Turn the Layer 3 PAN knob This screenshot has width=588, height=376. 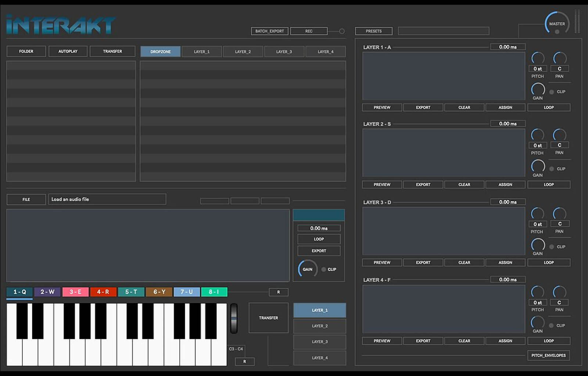coord(560,214)
